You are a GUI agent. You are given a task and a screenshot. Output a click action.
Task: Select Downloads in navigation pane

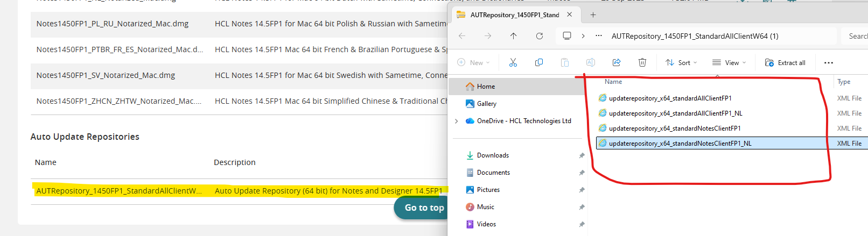(492, 155)
